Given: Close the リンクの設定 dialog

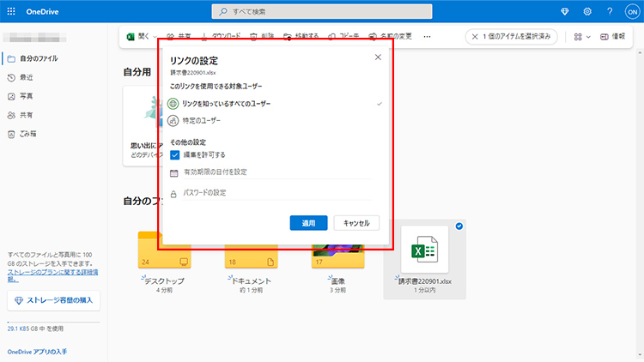Looking at the screenshot, I should [378, 57].
